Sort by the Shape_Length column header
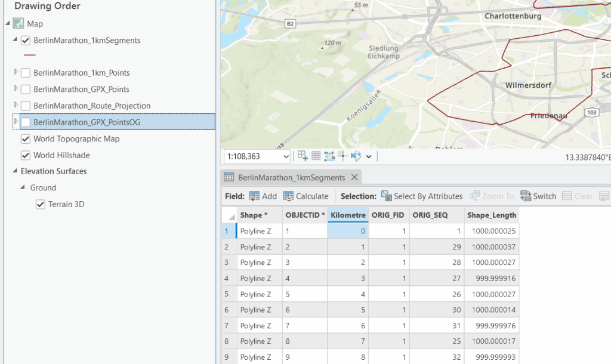Image resolution: width=611 pixels, height=364 pixels. (490, 215)
